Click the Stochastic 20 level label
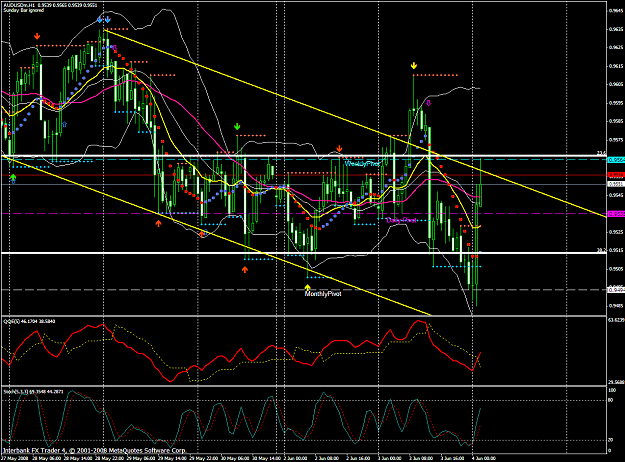Screen dimensions: 625x462 [x=610, y=440]
